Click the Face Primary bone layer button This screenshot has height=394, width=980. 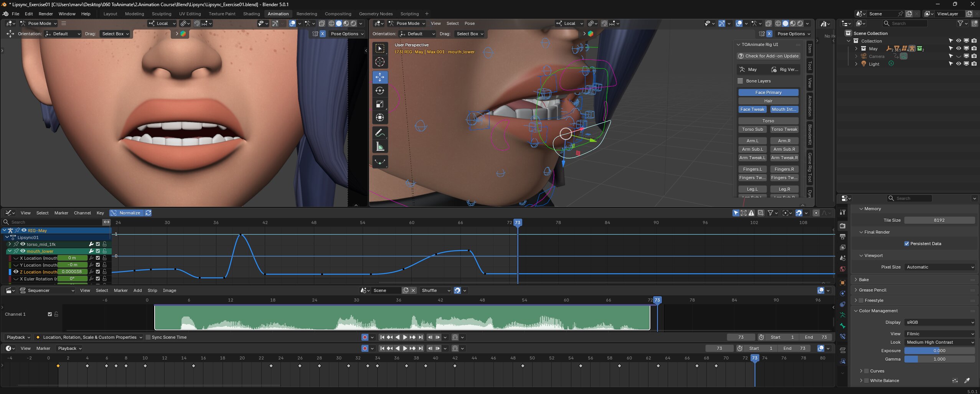pyautogui.click(x=768, y=92)
